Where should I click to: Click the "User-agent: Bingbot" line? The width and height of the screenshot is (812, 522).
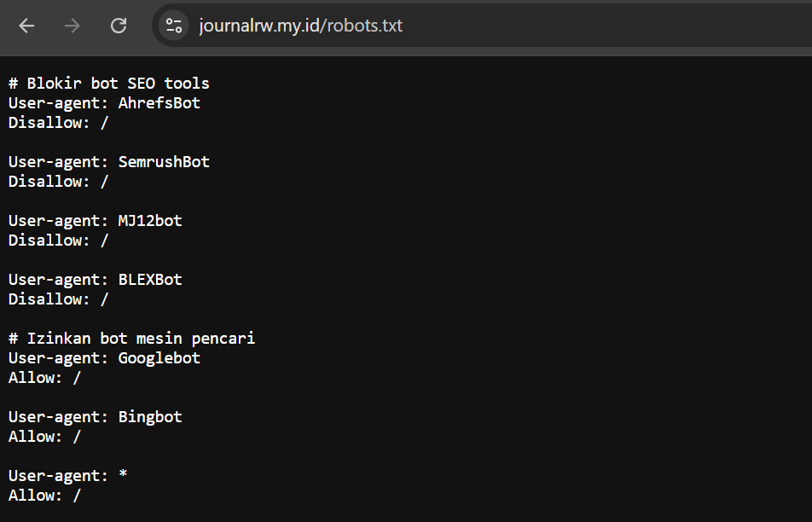pos(95,417)
